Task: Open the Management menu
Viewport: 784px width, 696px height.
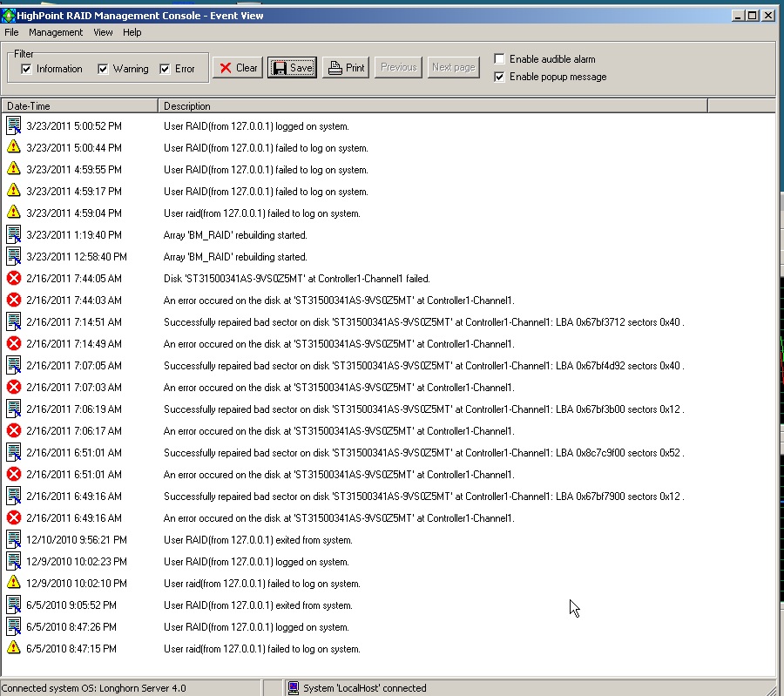Action: (56, 32)
